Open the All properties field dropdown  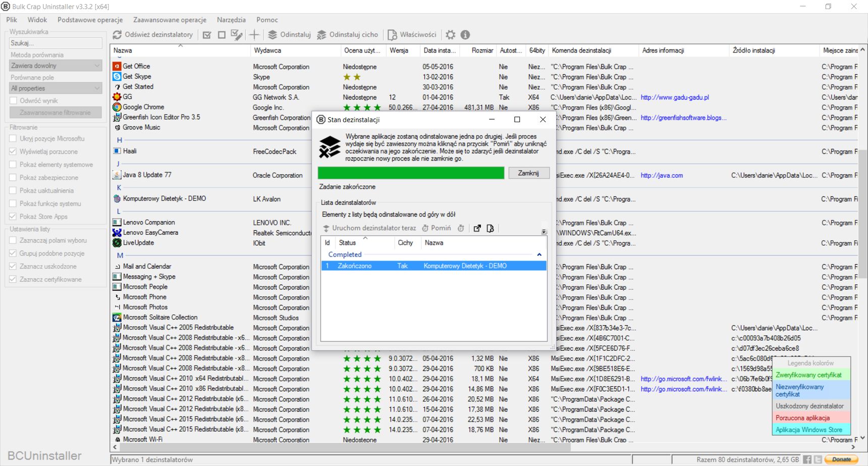coord(56,88)
